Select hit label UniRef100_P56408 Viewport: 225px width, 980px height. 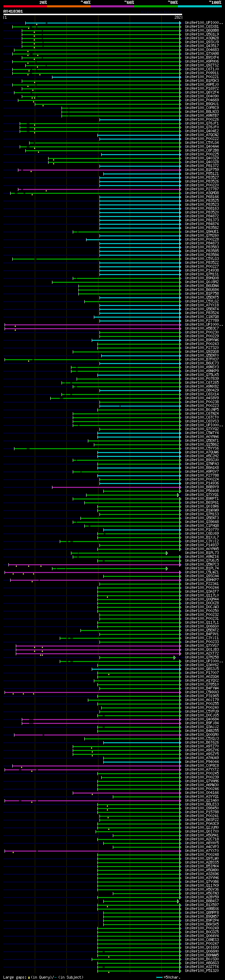[x=202, y=491]
